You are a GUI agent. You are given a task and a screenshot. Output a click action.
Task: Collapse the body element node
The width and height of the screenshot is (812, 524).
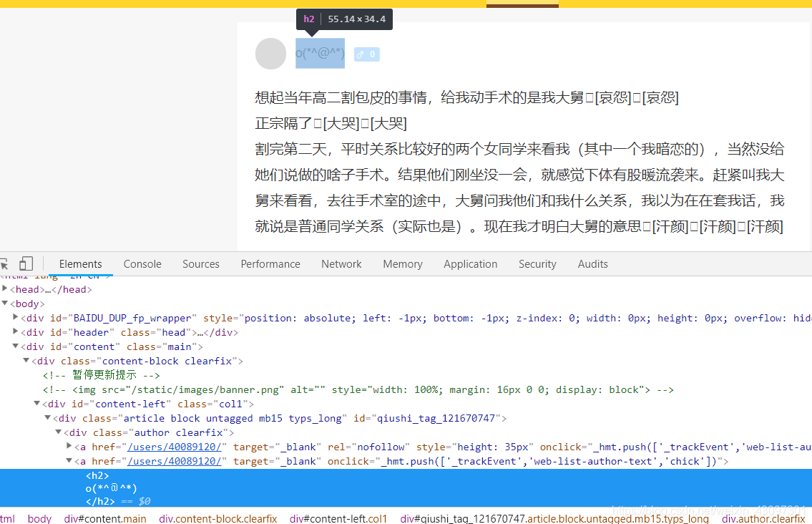coord(5,304)
